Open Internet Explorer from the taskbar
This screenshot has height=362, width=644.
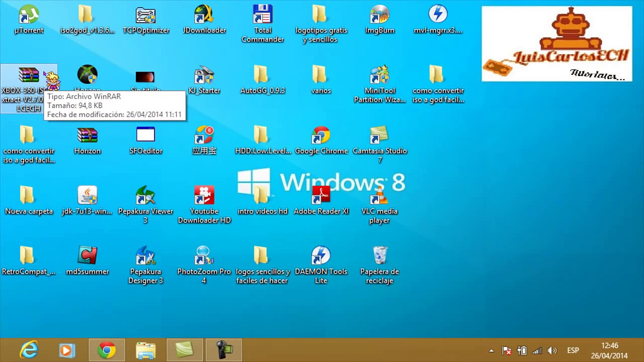29,350
